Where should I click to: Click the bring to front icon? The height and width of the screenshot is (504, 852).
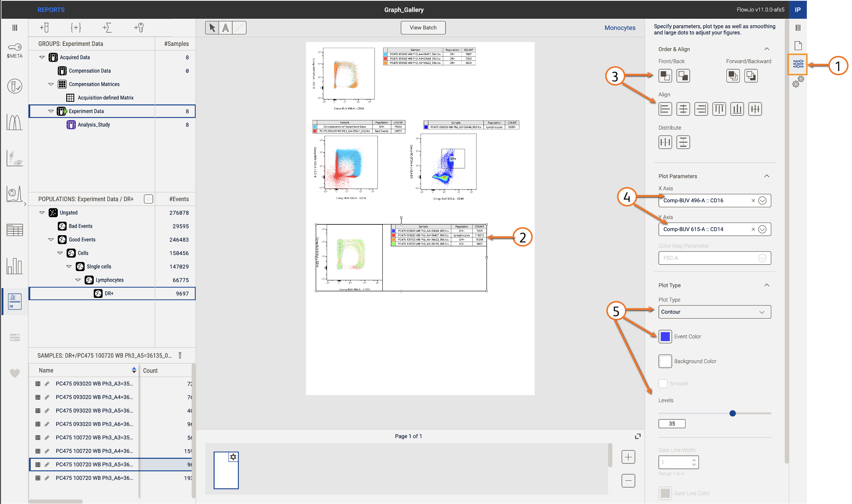(665, 76)
